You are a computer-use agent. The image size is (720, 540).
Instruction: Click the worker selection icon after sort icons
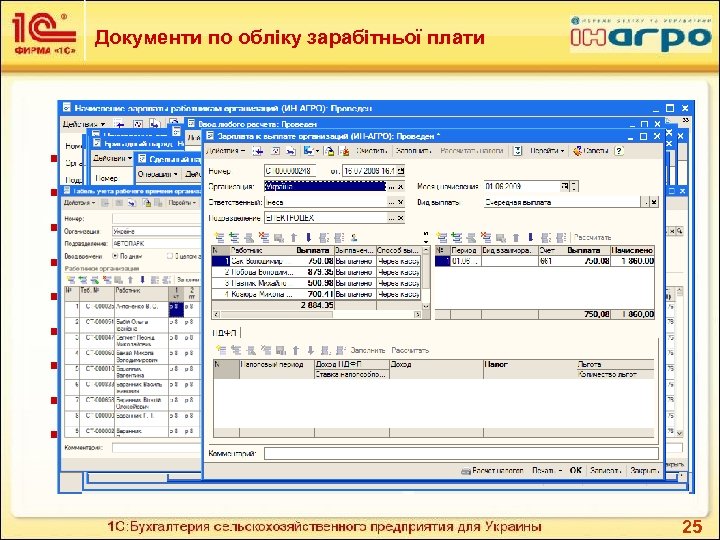click(x=354, y=237)
